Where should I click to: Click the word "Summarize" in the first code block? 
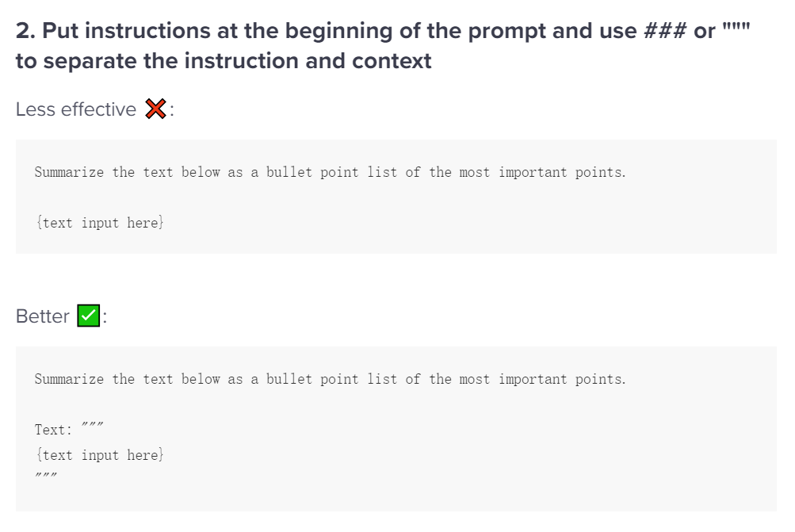69,172
